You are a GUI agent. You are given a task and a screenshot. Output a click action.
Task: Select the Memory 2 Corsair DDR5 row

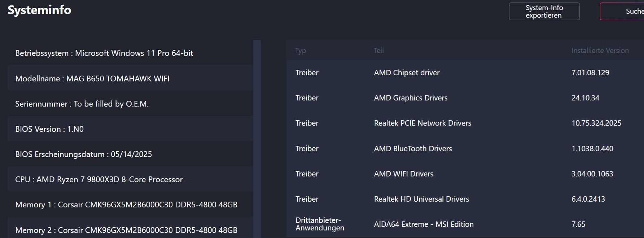click(130, 228)
